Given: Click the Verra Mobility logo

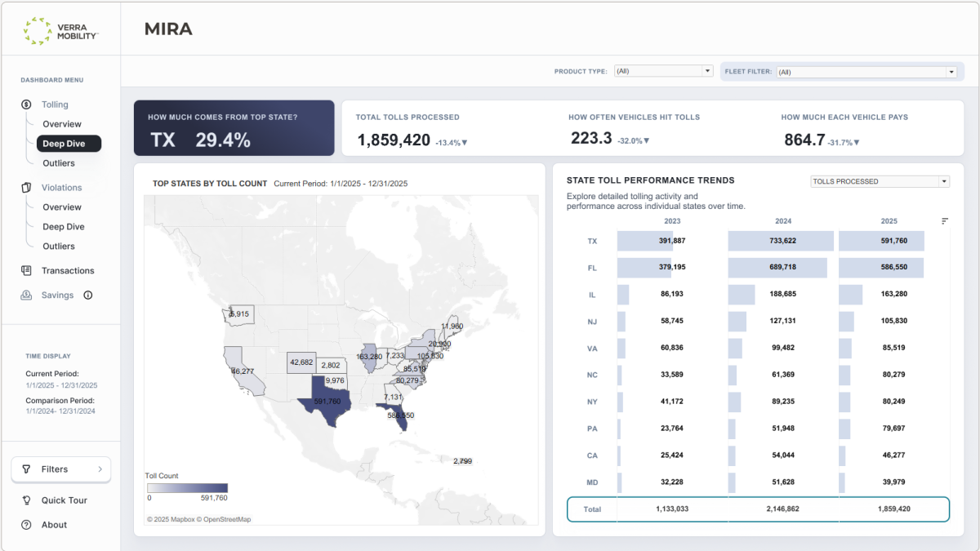Looking at the screenshot, I should coord(60,31).
